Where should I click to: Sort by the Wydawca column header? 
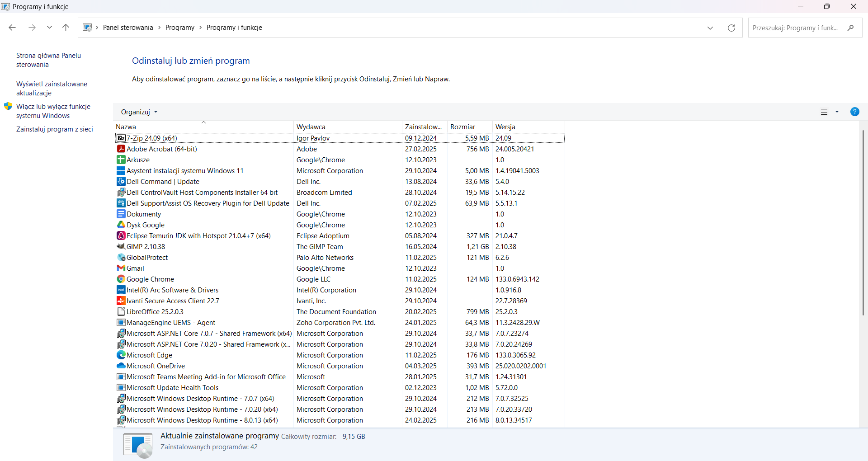(x=348, y=127)
